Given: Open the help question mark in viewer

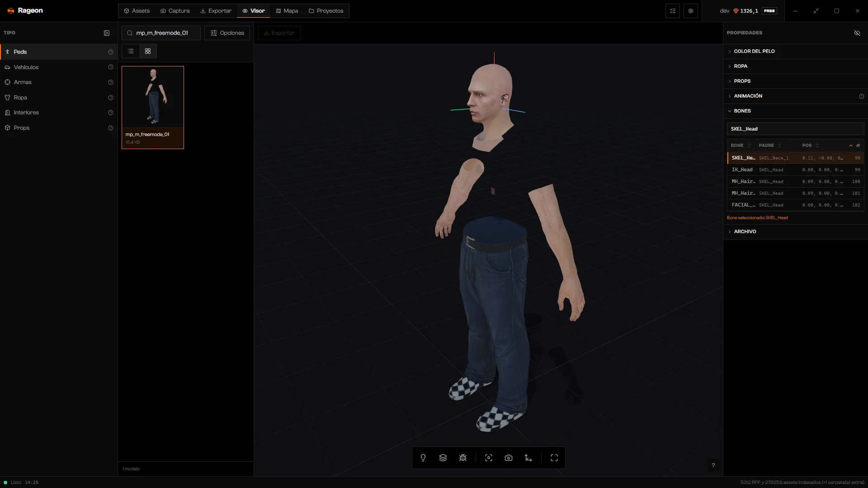Looking at the screenshot, I should (713, 465).
